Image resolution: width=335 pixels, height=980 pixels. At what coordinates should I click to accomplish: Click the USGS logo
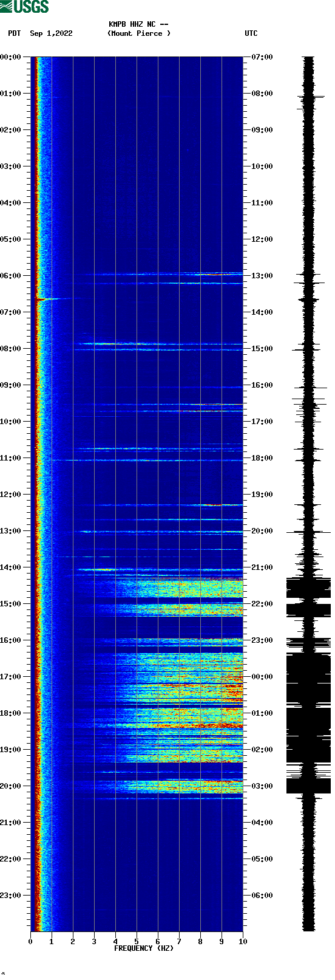(24, 7)
